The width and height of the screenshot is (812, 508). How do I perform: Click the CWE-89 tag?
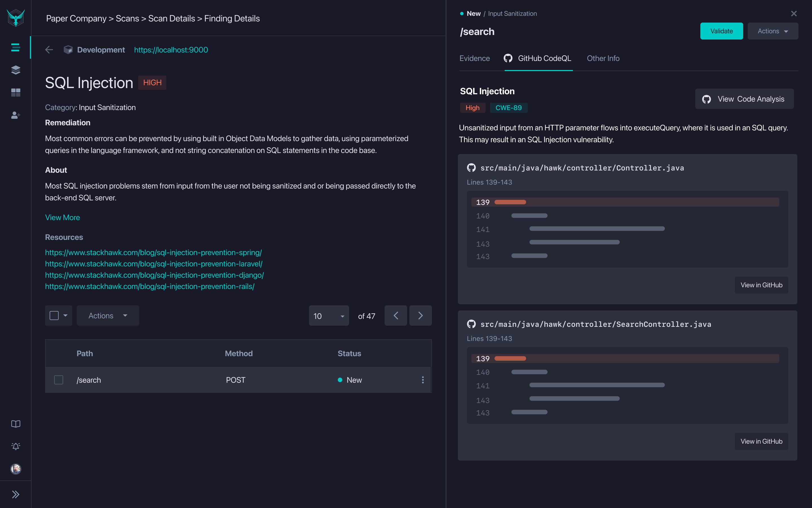coord(509,108)
